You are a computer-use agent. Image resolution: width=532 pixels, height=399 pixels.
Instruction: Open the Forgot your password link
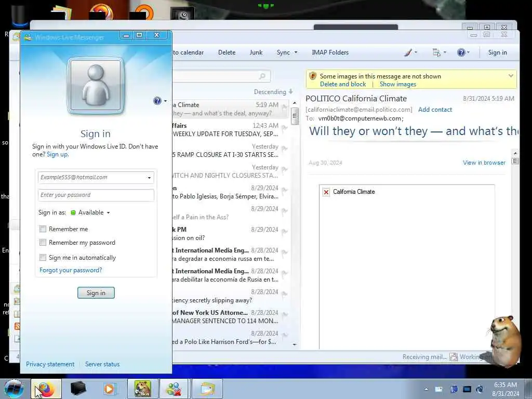click(x=71, y=270)
